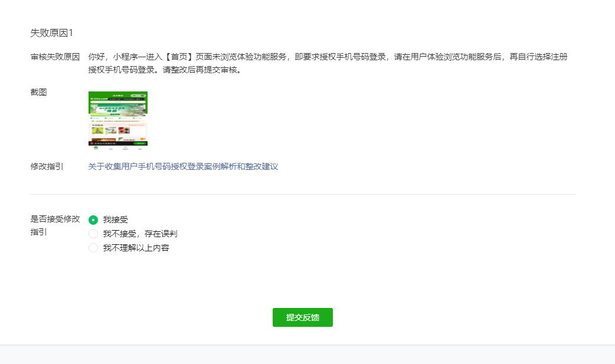This screenshot has width=615, height=364.
Task: Click the rightmost tab icon in the thumbnail tab bar
Action: coord(140,147)
